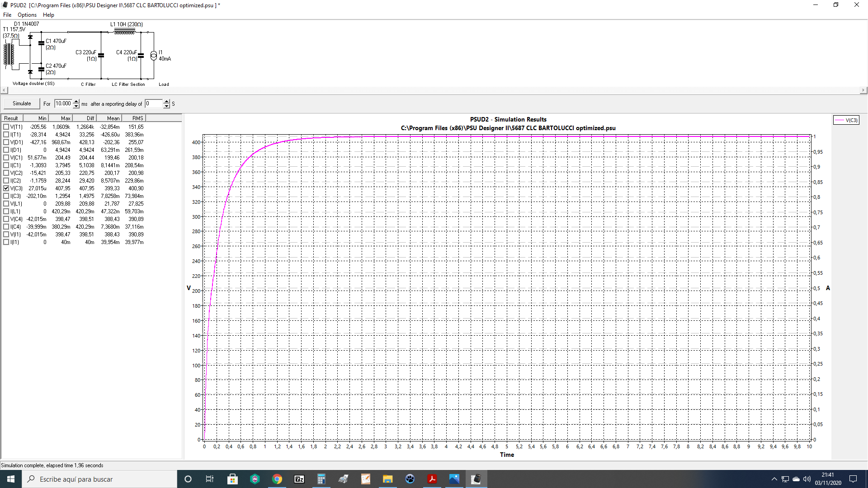Open Adobe Acrobat from taskbar
The height and width of the screenshot is (488, 868).
[432, 479]
